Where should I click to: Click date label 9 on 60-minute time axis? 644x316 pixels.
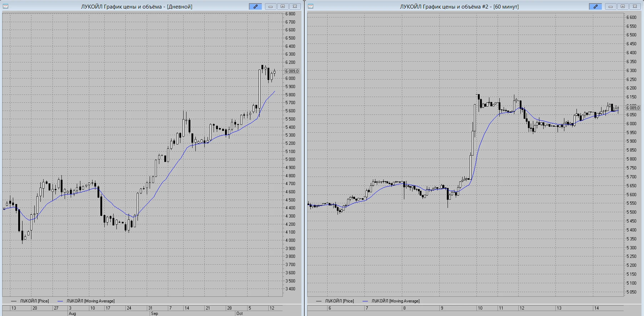[442, 308]
